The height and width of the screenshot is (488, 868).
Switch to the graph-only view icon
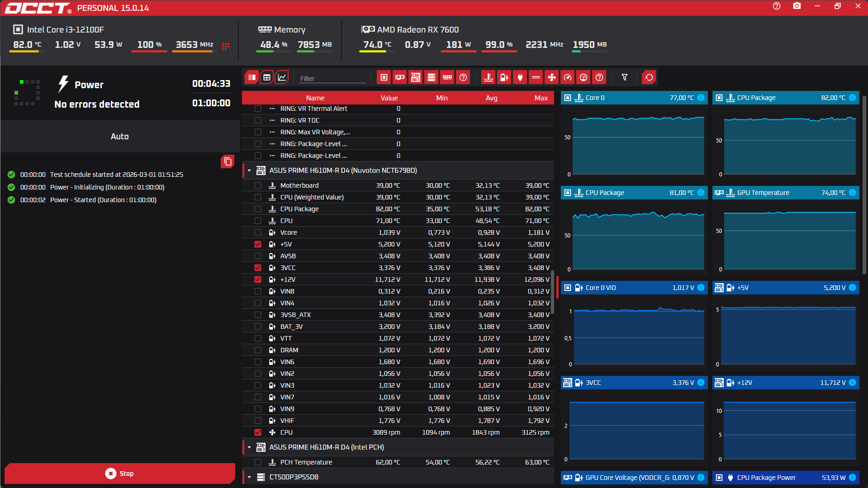click(x=282, y=77)
